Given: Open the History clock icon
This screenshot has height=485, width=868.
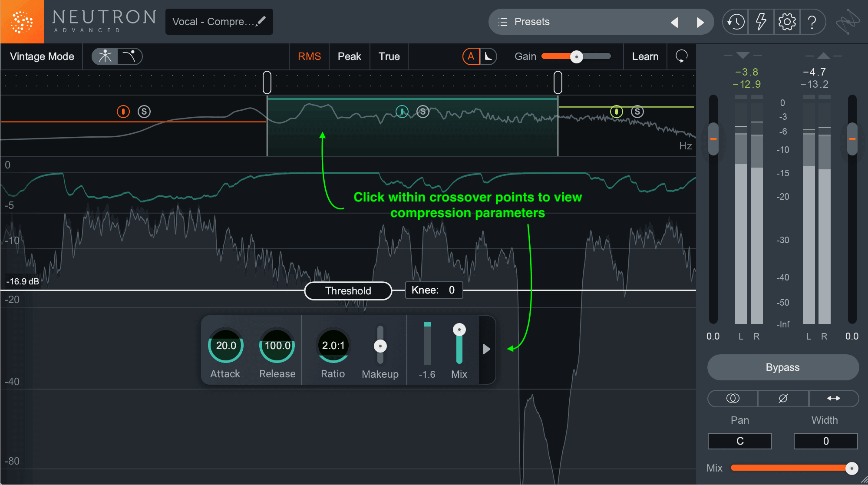Looking at the screenshot, I should pos(736,22).
